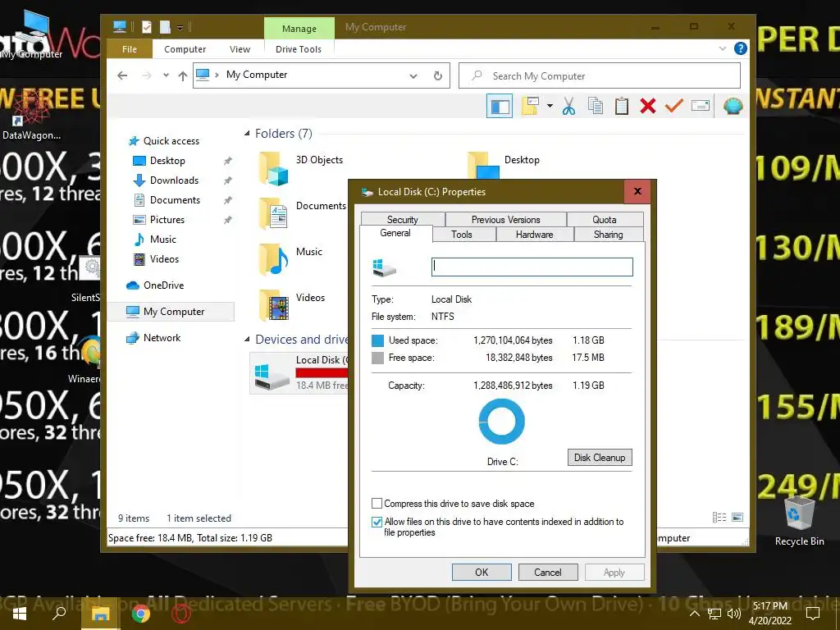Screen dimensions: 840x630
Task: Open Customize Quick Access Toolbar dropdown
Action: tap(180, 27)
